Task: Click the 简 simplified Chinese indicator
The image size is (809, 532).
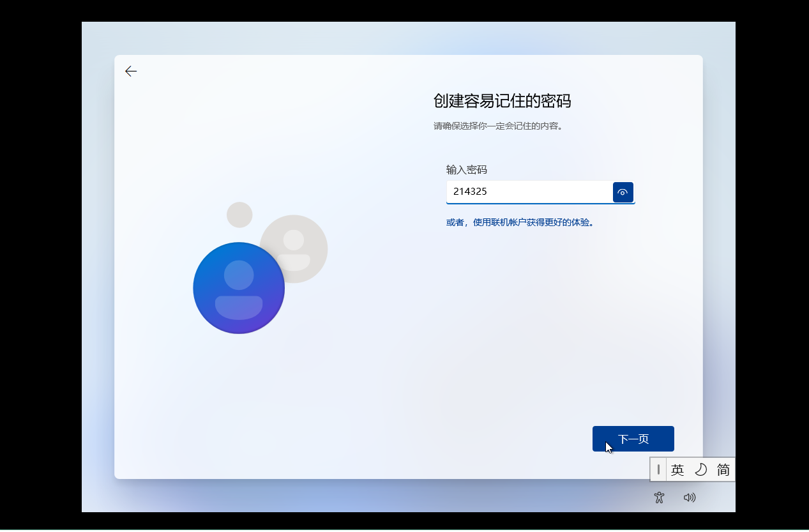Action: point(723,470)
